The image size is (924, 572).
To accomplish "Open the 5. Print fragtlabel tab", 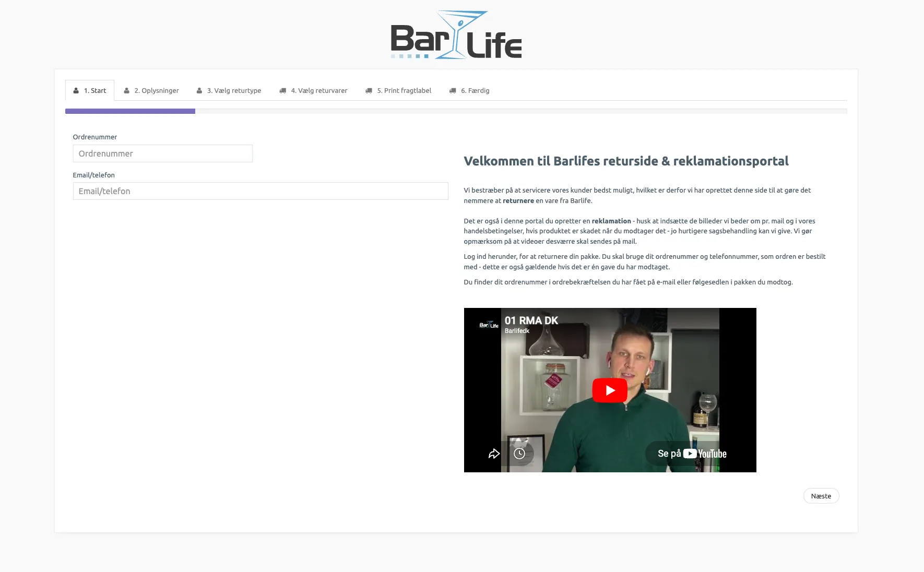I will (398, 90).
